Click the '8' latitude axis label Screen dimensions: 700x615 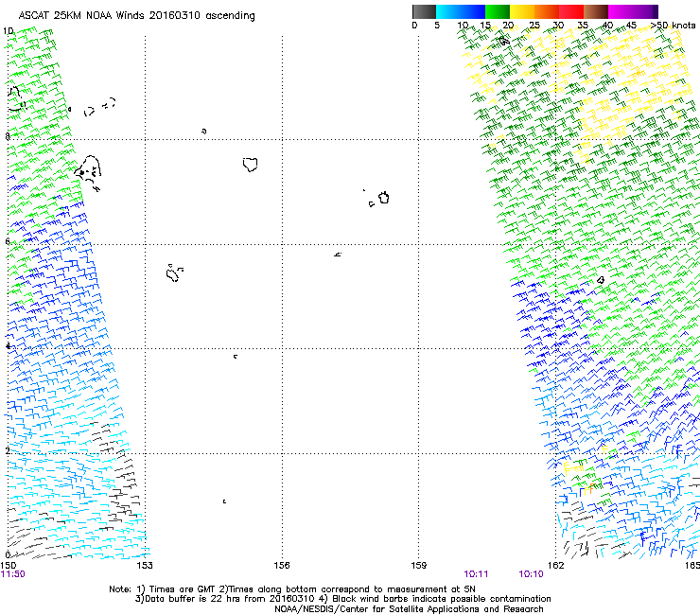[x=8, y=136]
